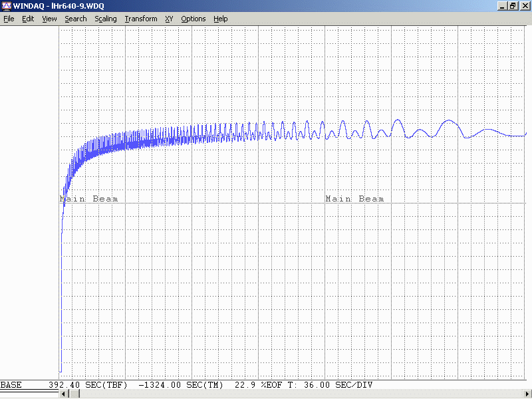Open the View menu
Image resolution: width=532 pixels, height=399 pixels.
pyautogui.click(x=49, y=19)
